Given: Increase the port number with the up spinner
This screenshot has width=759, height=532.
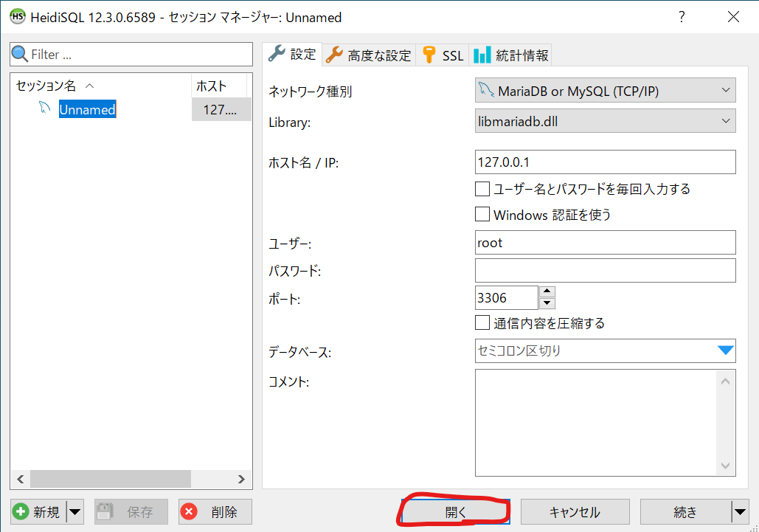Looking at the screenshot, I should click(x=547, y=291).
